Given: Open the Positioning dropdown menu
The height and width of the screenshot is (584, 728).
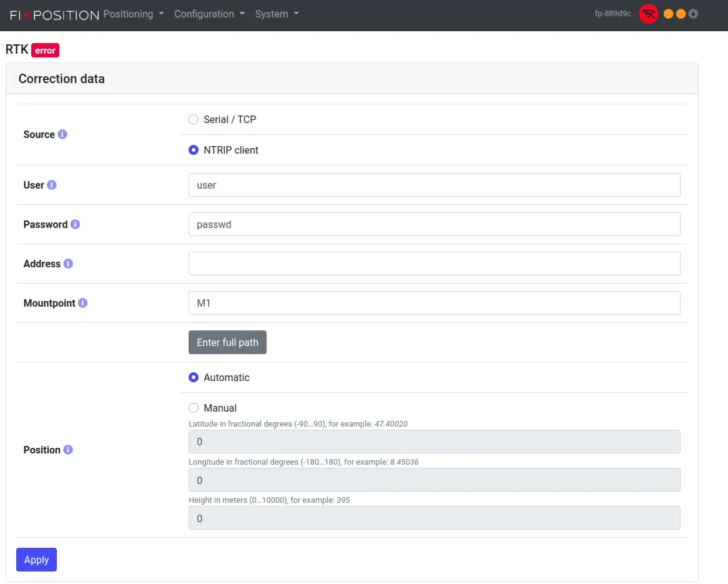Looking at the screenshot, I should click(x=133, y=14).
